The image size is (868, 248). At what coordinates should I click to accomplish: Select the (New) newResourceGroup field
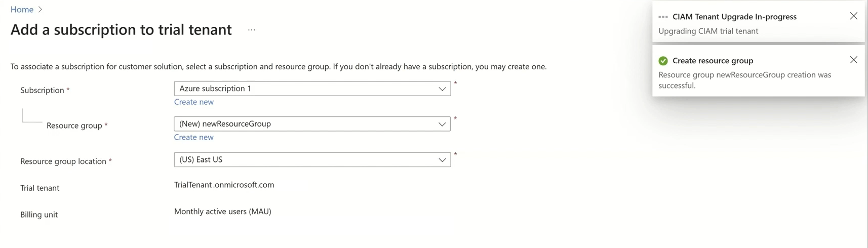(312, 124)
